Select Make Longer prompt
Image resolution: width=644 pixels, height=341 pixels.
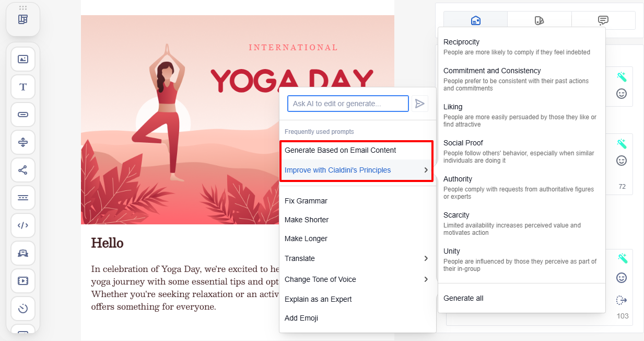click(358, 238)
